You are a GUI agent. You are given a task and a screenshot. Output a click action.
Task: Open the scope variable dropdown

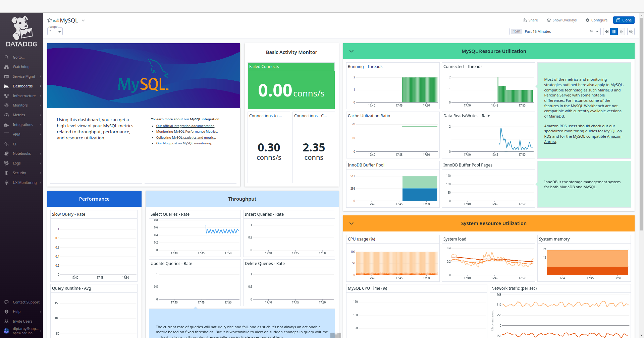[x=55, y=31]
